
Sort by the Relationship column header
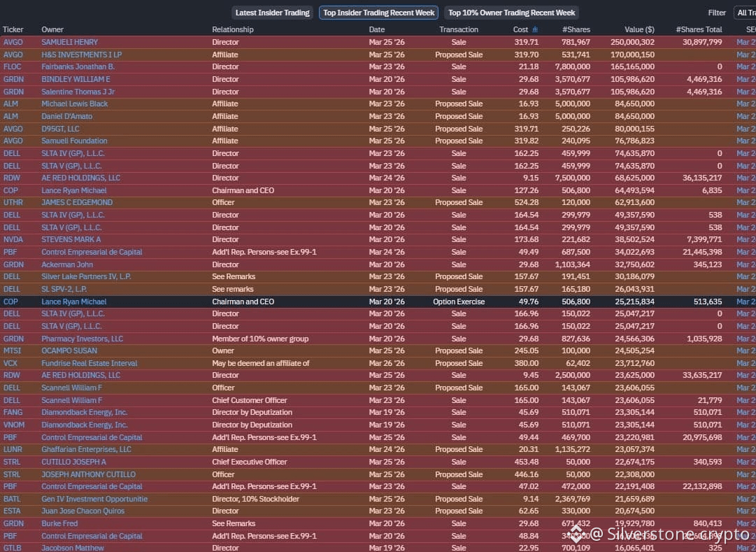233,29
